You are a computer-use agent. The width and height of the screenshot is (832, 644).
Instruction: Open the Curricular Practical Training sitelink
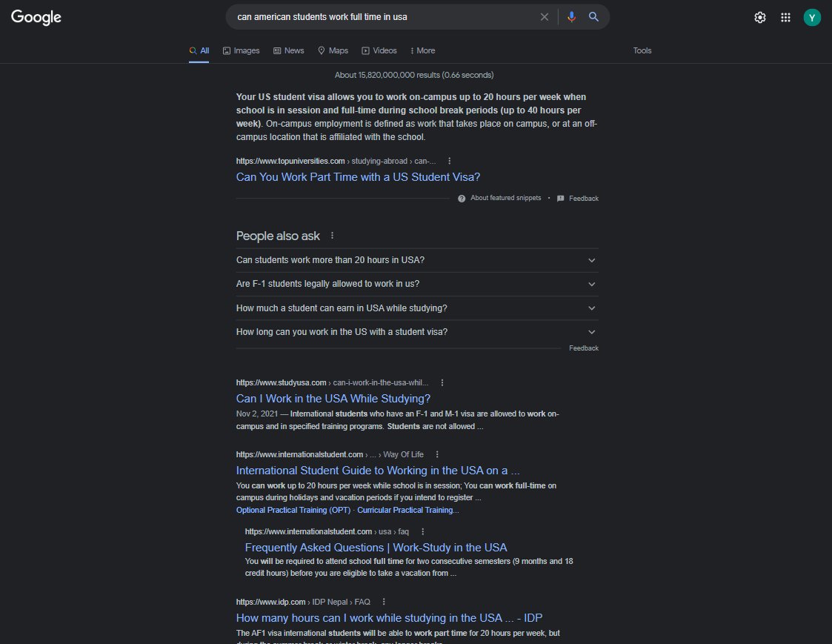click(x=408, y=510)
